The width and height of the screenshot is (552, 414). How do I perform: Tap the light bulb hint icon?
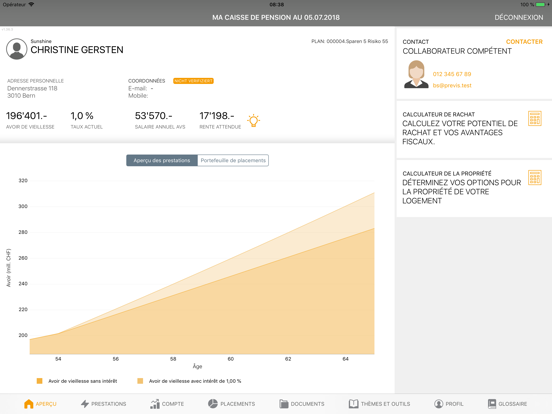[253, 120]
